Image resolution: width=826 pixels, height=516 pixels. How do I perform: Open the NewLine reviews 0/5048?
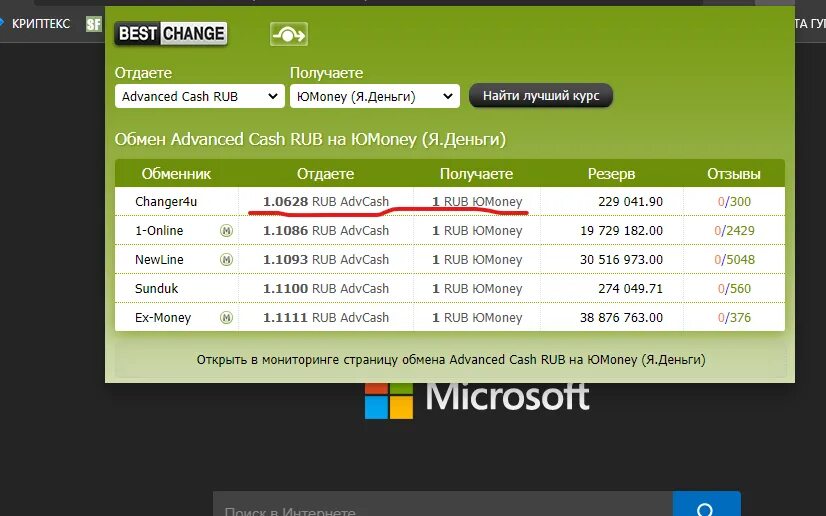[734, 260]
